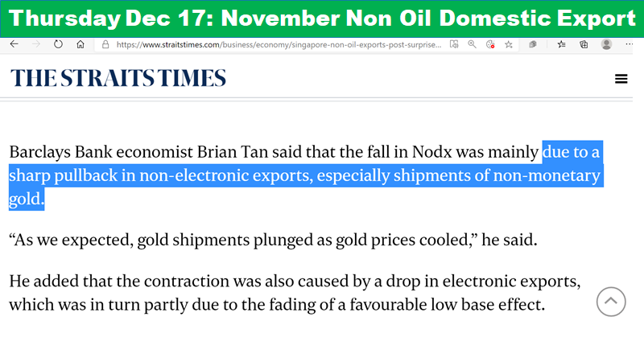The image size is (644, 362).
Task: Open the favorites list
Action: pos(561,44)
